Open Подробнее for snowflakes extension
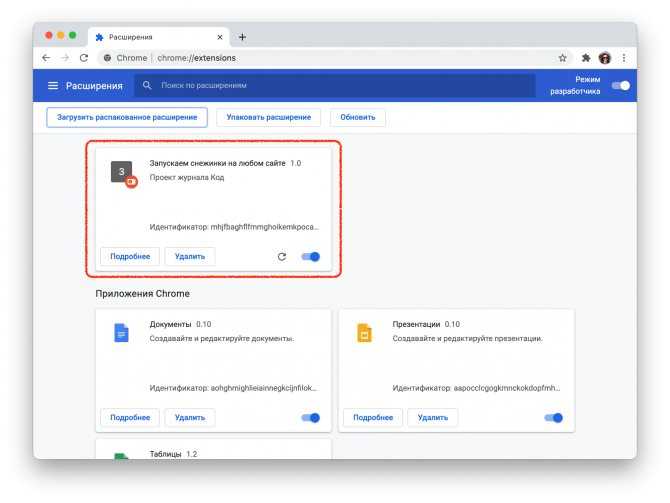This screenshot has height=503, width=670. point(130,256)
